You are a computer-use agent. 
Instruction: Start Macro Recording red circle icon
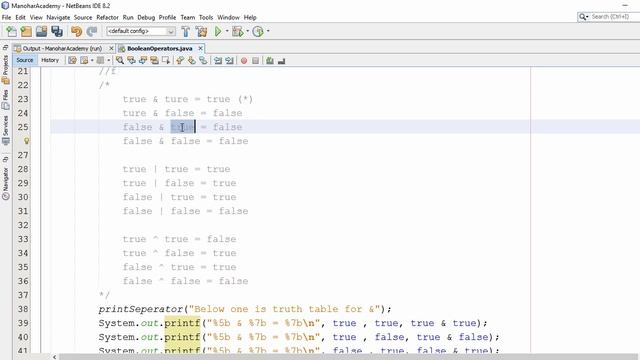tap(244, 60)
